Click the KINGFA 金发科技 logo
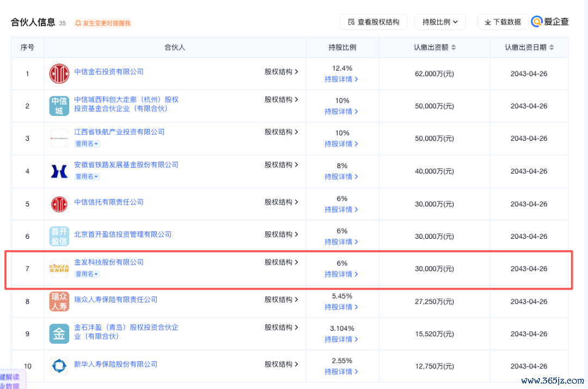Viewport: 588px width, 389px height. click(x=59, y=268)
